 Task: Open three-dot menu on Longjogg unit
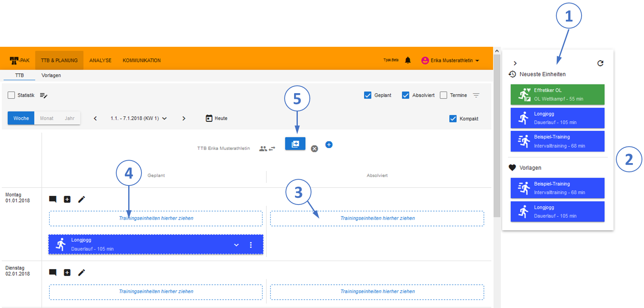(x=251, y=245)
